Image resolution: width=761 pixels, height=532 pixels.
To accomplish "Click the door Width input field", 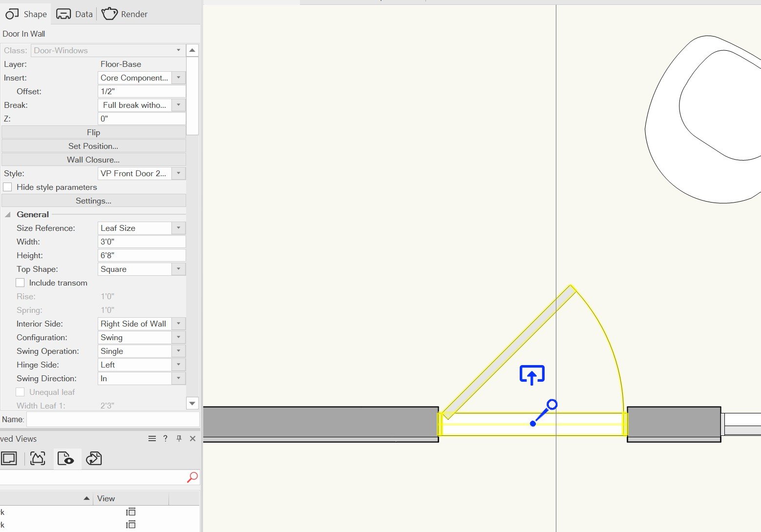I will click(x=142, y=242).
